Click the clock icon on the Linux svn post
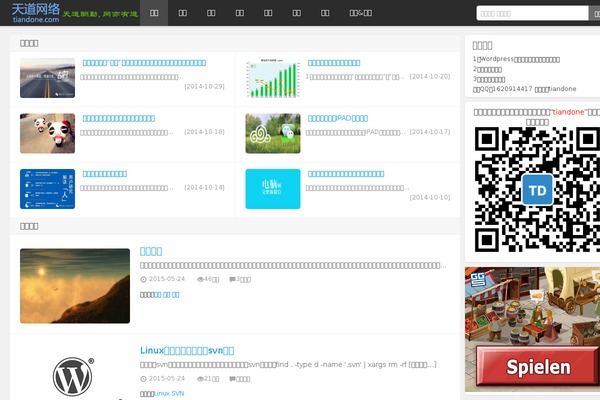The image size is (600, 400). 143,379
